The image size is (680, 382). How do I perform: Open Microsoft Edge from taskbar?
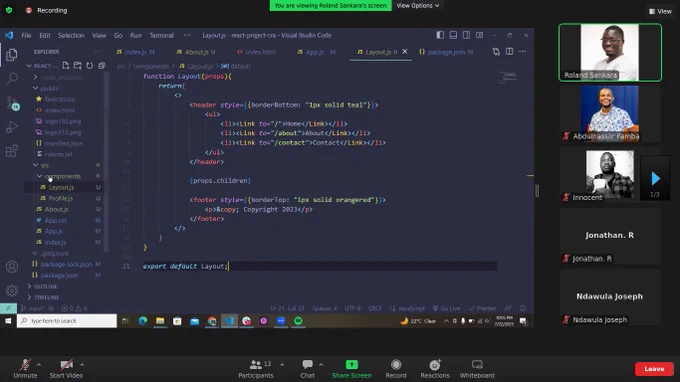[x=143, y=321]
